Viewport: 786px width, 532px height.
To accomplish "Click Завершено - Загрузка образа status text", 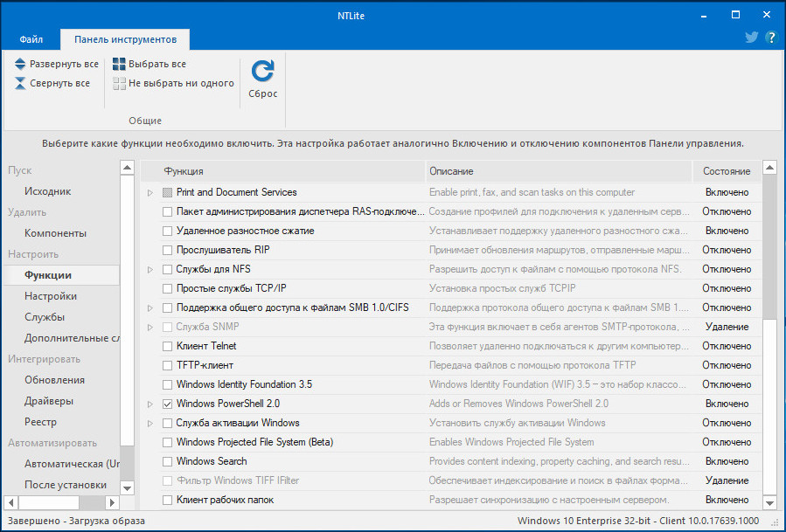I will click(x=76, y=521).
